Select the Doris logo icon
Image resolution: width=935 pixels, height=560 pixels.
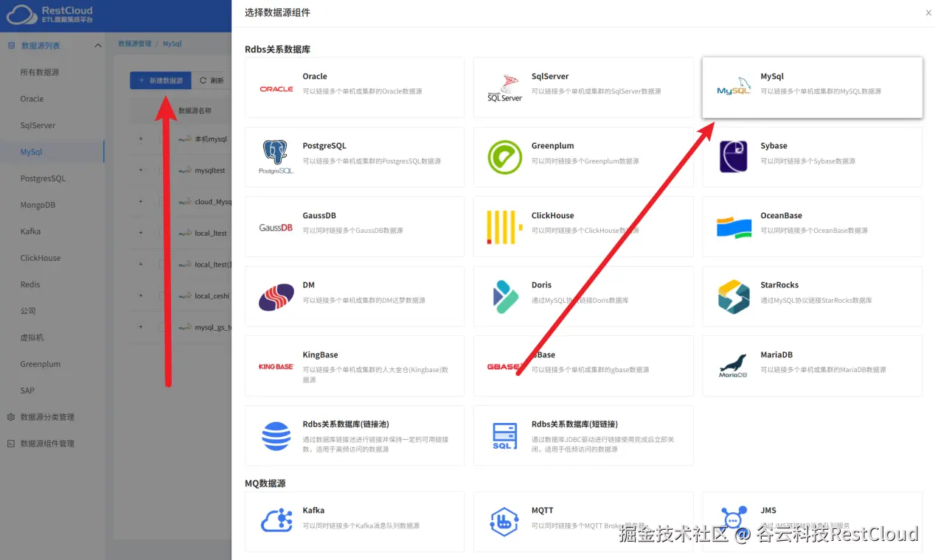[505, 296]
